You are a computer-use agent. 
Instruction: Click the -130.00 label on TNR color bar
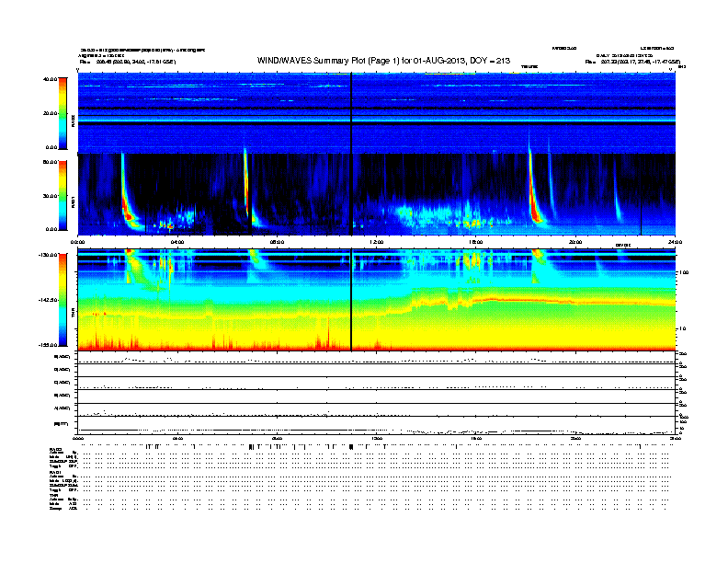point(48,254)
